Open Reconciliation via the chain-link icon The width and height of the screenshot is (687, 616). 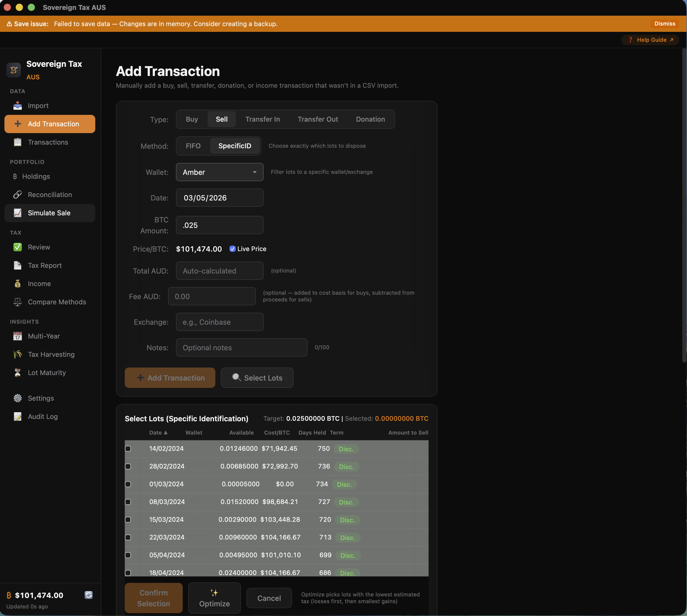17,195
